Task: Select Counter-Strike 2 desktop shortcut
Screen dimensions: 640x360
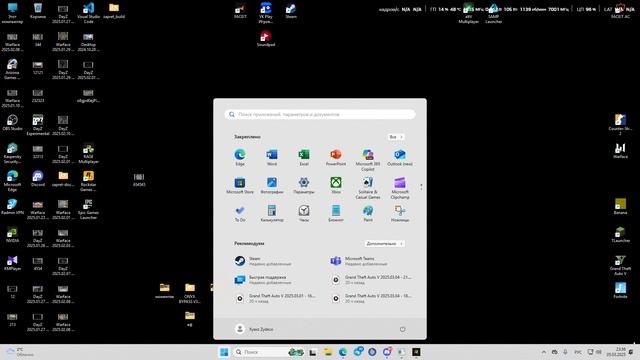Action: click(620, 125)
